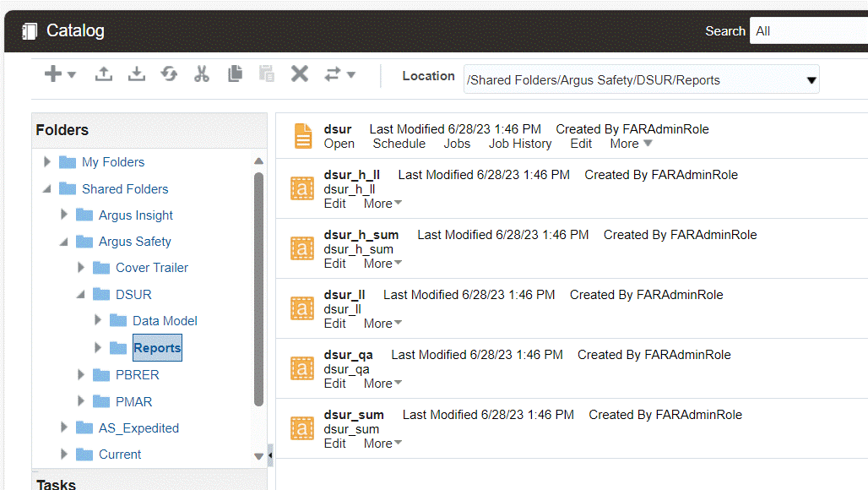Open the More menu for dsur_h_ll
Image resolution: width=868 pixels, height=490 pixels.
[382, 204]
